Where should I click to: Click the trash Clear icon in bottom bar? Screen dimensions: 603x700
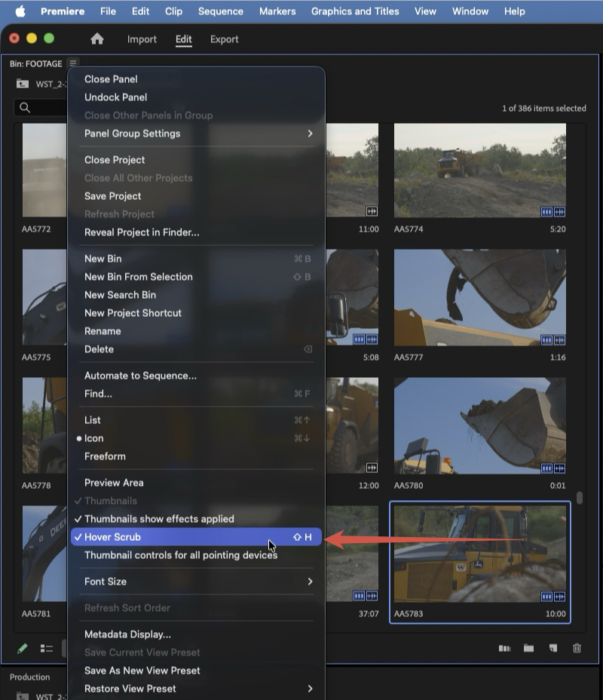coord(577,648)
